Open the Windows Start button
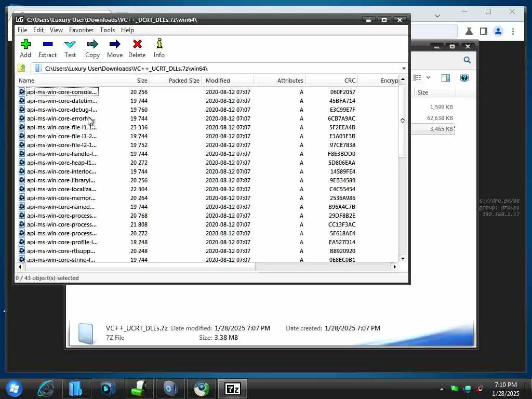Screen dimensions: 532x399 (x=14, y=389)
